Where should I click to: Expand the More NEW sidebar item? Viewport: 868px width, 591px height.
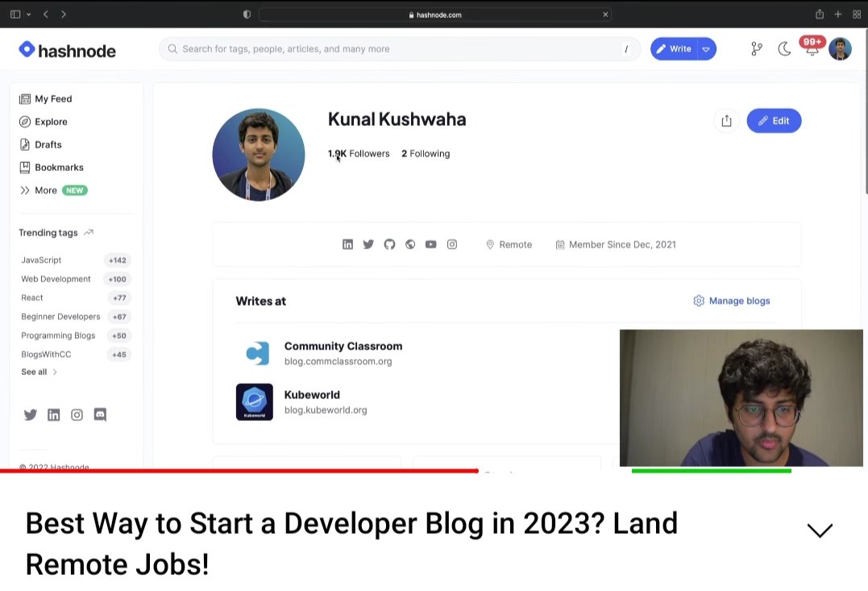tap(54, 190)
